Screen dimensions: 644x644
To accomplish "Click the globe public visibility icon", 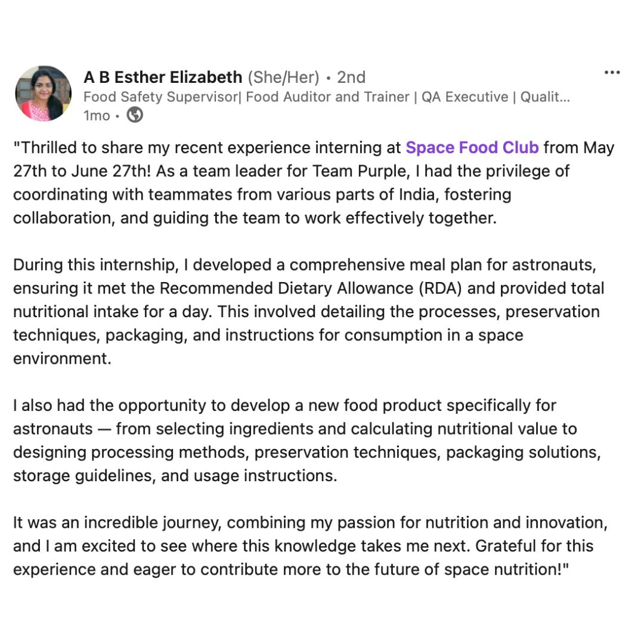I will click(135, 114).
